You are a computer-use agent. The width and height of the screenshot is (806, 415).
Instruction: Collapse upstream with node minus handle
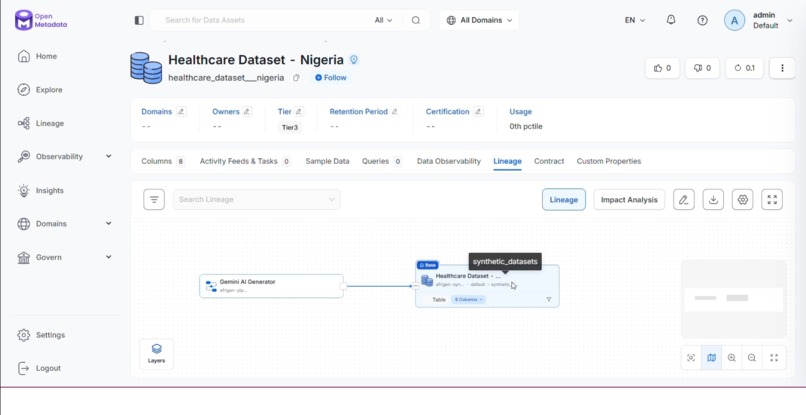coord(415,286)
